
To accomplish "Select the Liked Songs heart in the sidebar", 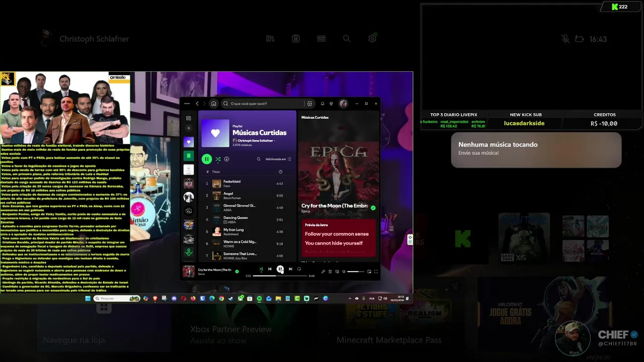I will coord(189,142).
